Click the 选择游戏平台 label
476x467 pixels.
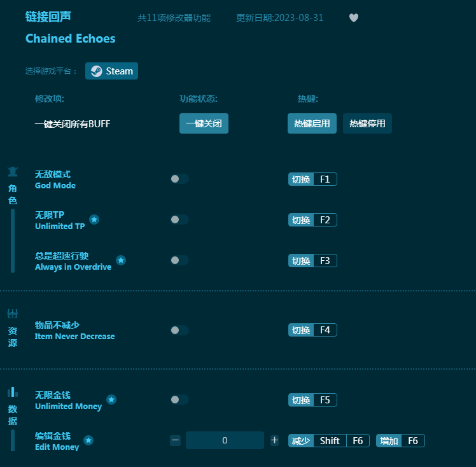pos(51,71)
